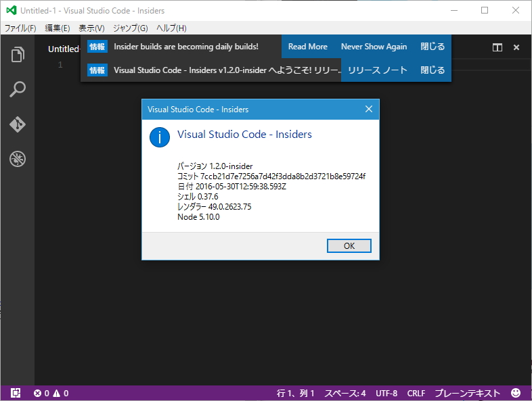Close the About dialog with its X button

click(x=369, y=109)
